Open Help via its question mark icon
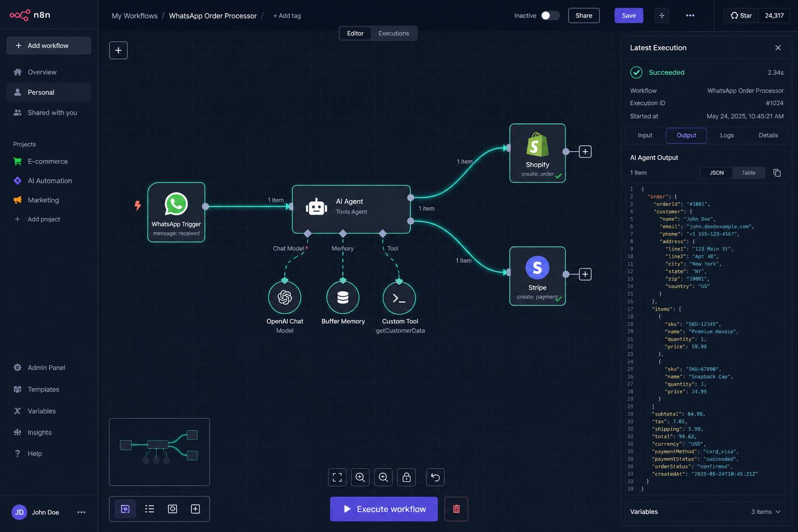 [x=18, y=454]
